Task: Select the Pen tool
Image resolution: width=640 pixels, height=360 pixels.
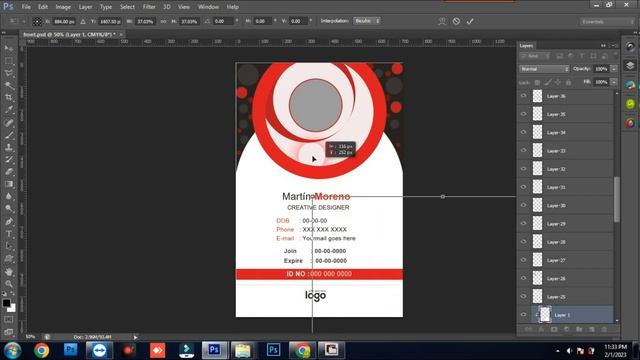Action: (x=9, y=222)
